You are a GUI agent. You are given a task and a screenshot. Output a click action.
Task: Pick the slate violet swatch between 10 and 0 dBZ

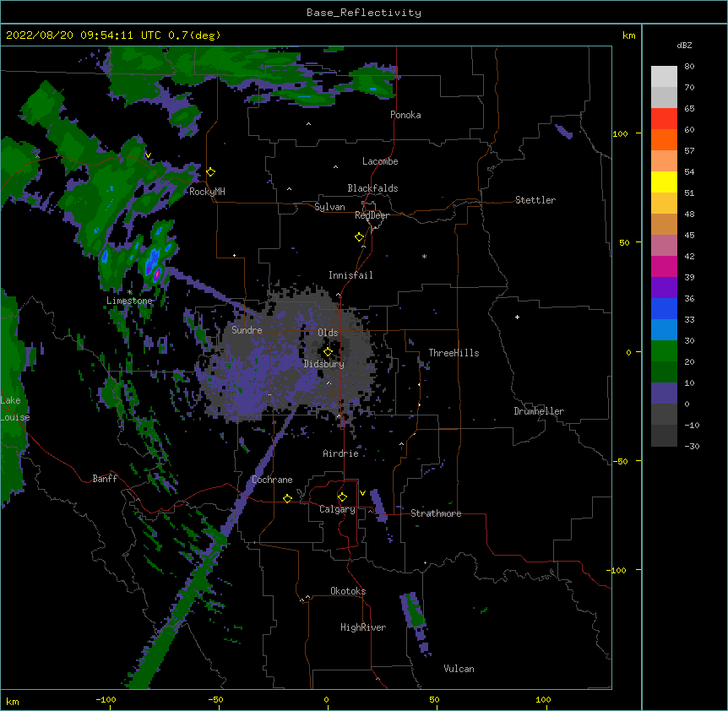[664, 393]
